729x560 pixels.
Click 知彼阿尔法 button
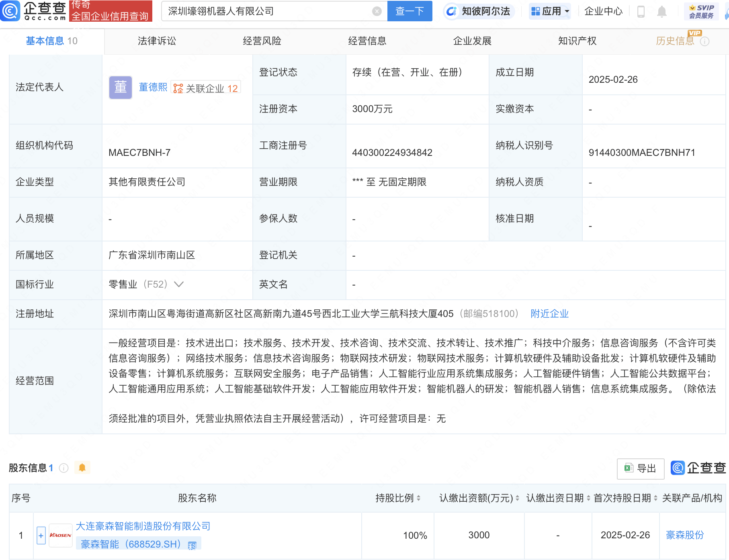[x=479, y=11]
